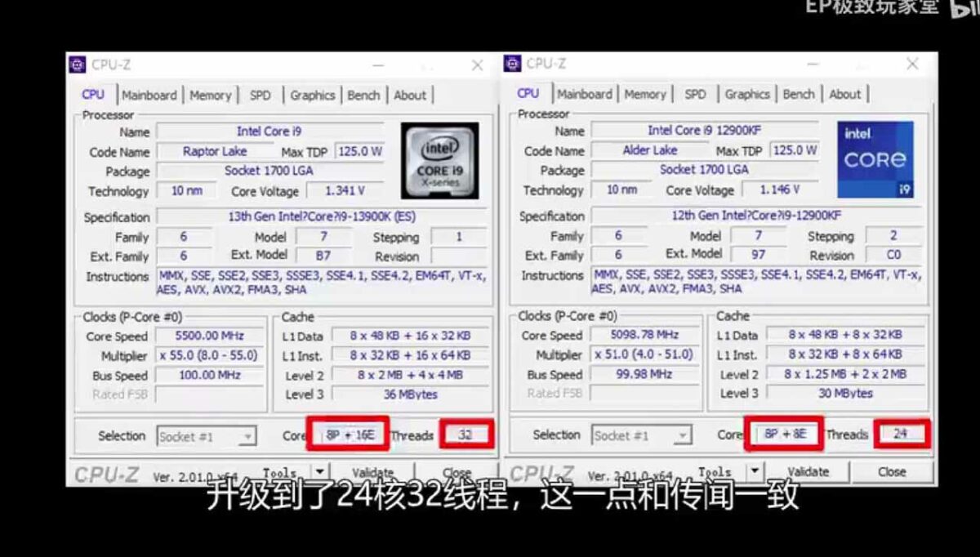Viewport: 980px width, 557px height.
Task: Open About tab in Alder Lake window
Action: click(x=845, y=95)
